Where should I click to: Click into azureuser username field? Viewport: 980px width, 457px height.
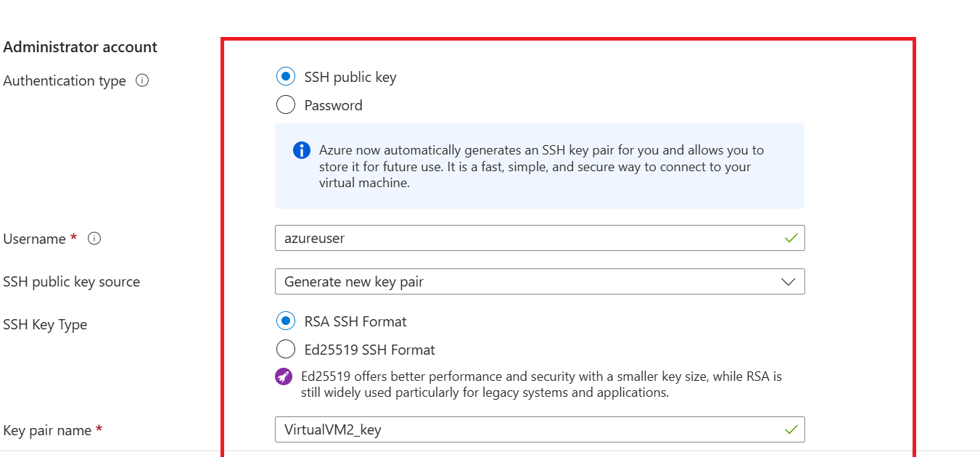[x=508, y=238]
